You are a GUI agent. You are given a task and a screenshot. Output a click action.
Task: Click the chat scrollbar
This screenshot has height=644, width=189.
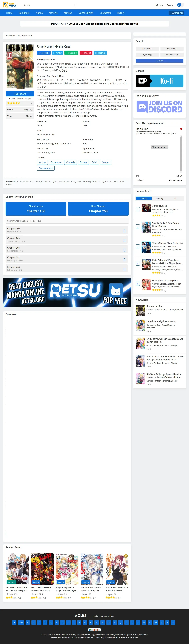pos(181,154)
